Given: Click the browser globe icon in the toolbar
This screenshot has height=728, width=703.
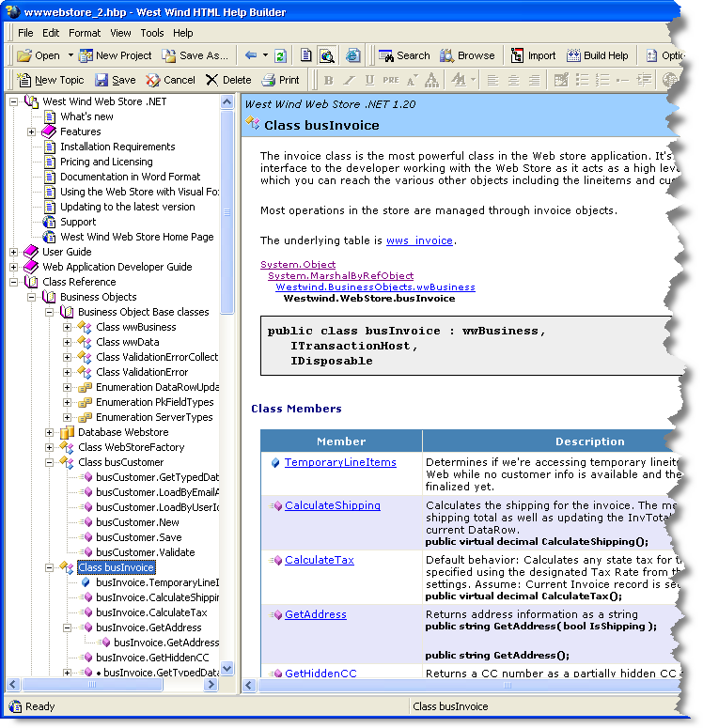Looking at the screenshot, I should click(x=353, y=55).
